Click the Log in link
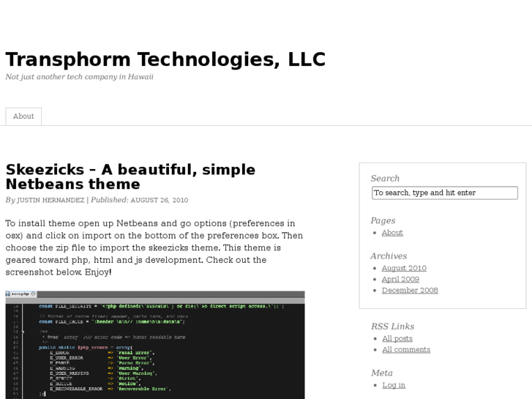The width and height of the screenshot is (532, 399). coord(394,385)
